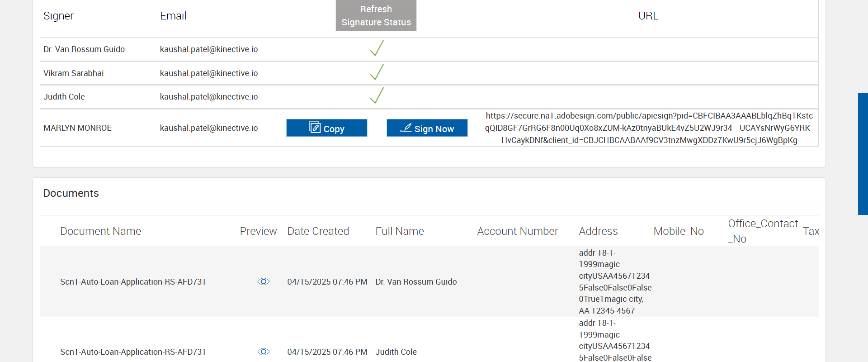Preview the Dr. Van Rossum Guido document
This screenshot has width=868, height=362.
point(264,282)
